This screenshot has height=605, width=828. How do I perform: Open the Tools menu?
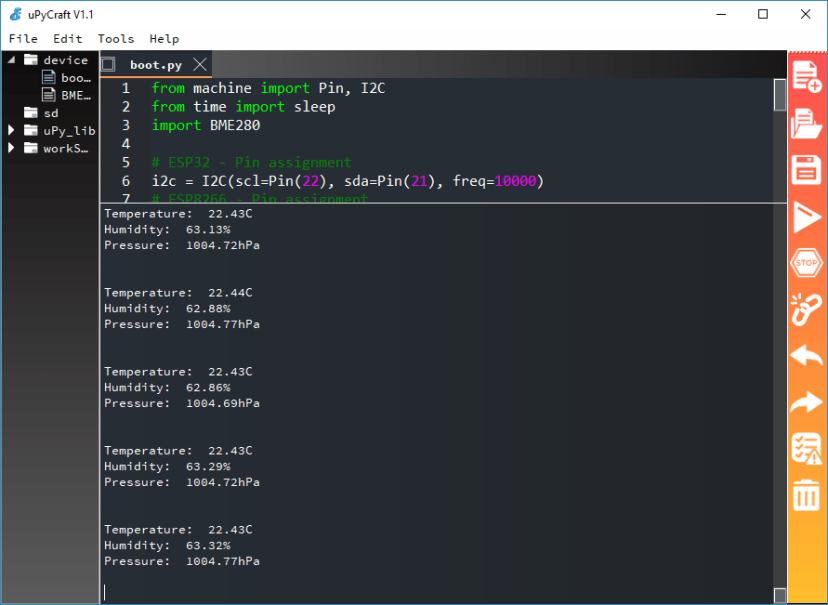click(x=115, y=38)
